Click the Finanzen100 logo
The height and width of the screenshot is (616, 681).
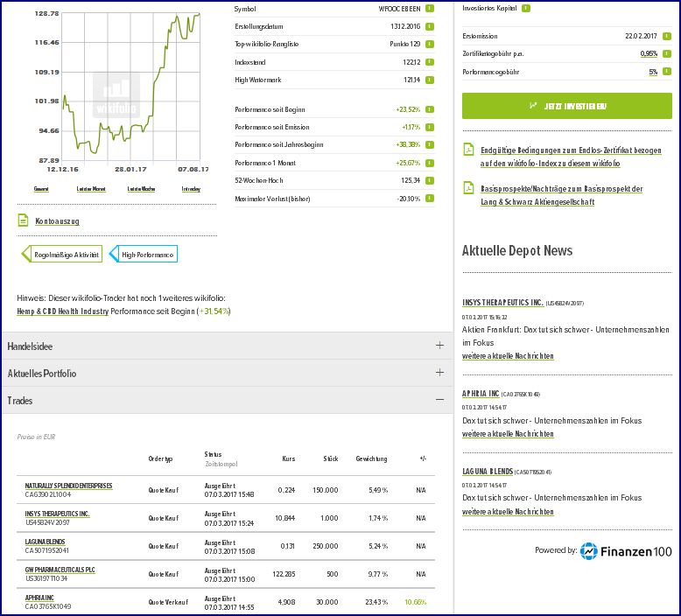pyautogui.click(x=625, y=551)
